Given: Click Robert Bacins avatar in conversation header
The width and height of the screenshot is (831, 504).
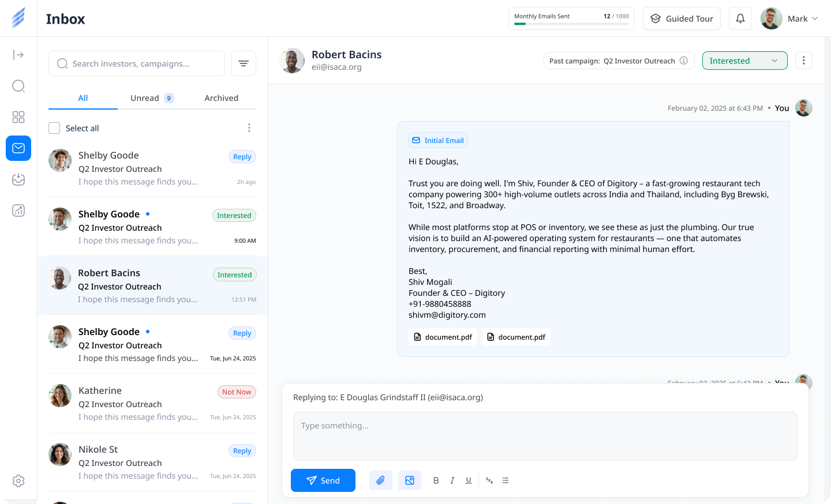Looking at the screenshot, I should point(292,61).
